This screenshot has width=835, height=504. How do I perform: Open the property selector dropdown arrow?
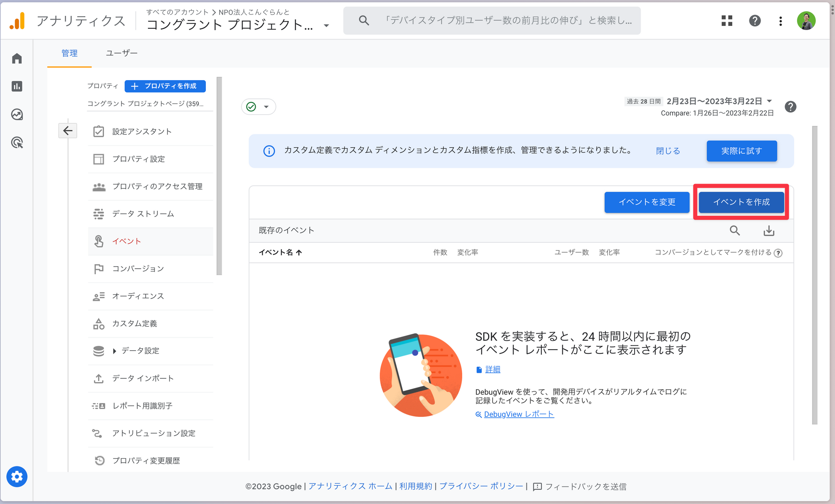(326, 25)
